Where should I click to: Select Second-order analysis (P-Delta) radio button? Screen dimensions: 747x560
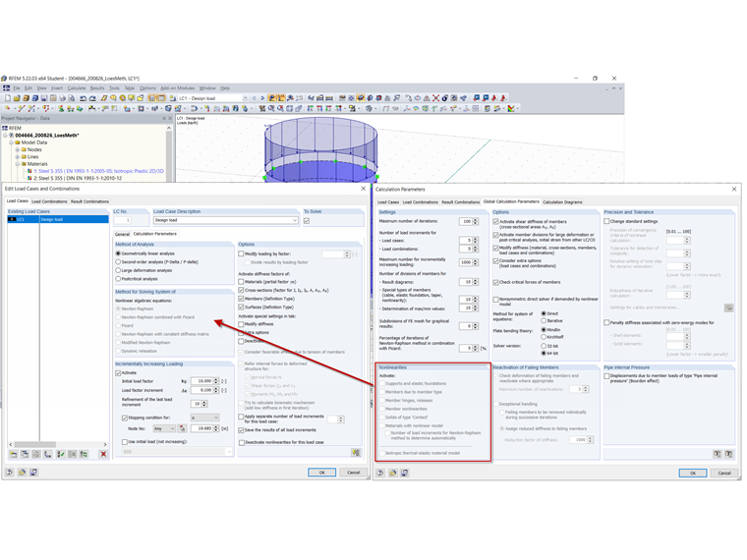pyautogui.click(x=118, y=262)
